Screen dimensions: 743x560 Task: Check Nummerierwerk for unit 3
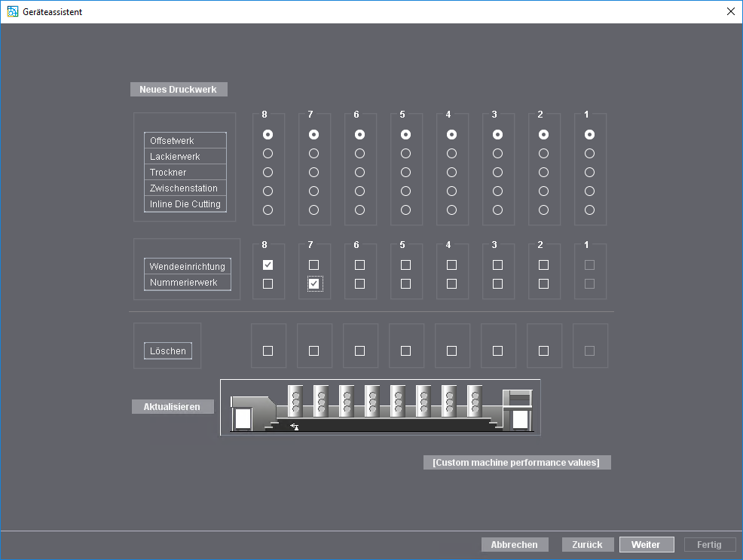(497, 284)
